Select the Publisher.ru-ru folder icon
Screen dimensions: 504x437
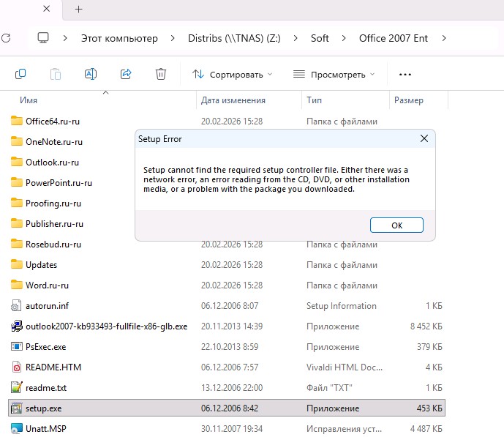(x=17, y=223)
